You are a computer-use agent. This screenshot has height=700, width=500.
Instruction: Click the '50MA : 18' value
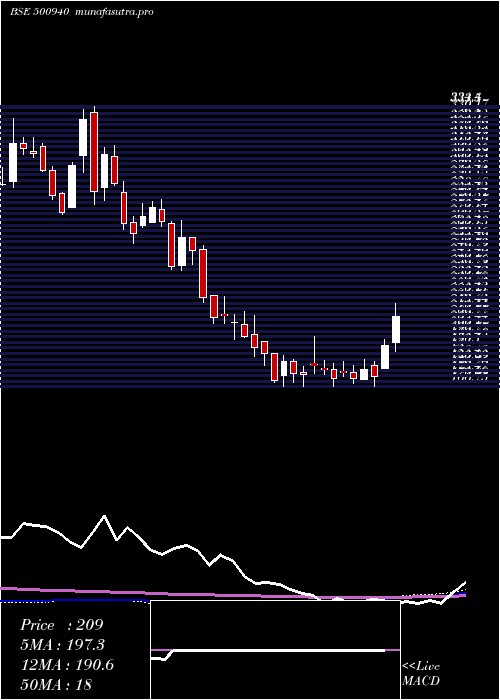[57, 684]
